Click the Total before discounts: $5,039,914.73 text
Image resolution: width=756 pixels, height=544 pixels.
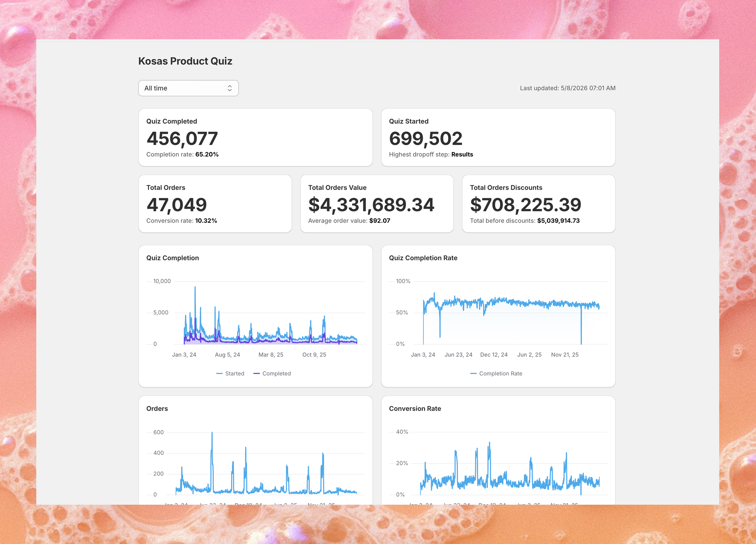525,221
